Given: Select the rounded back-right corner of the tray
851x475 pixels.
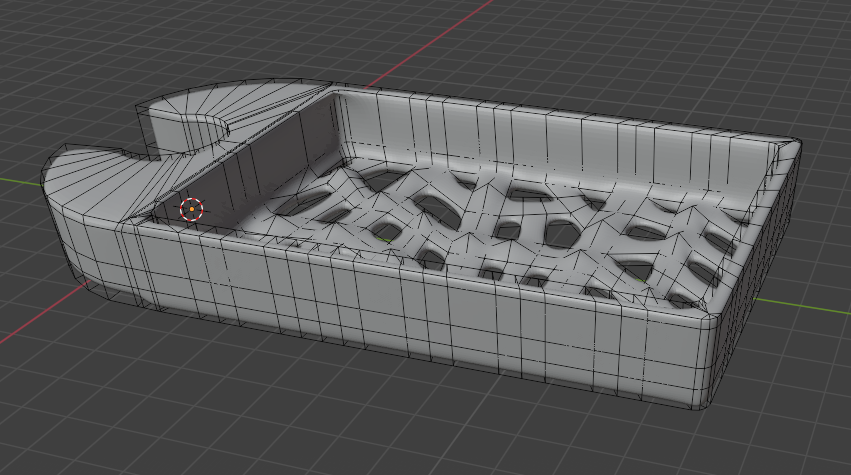Looking at the screenshot, I should [786, 150].
